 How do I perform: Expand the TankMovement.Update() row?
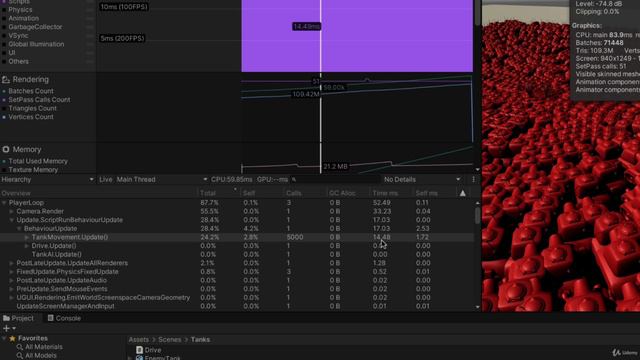pyautogui.click(x=27, y=237)
